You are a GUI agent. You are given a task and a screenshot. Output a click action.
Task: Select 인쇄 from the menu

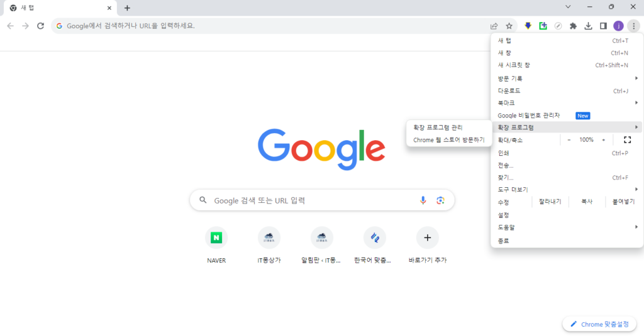click(567, 153)
